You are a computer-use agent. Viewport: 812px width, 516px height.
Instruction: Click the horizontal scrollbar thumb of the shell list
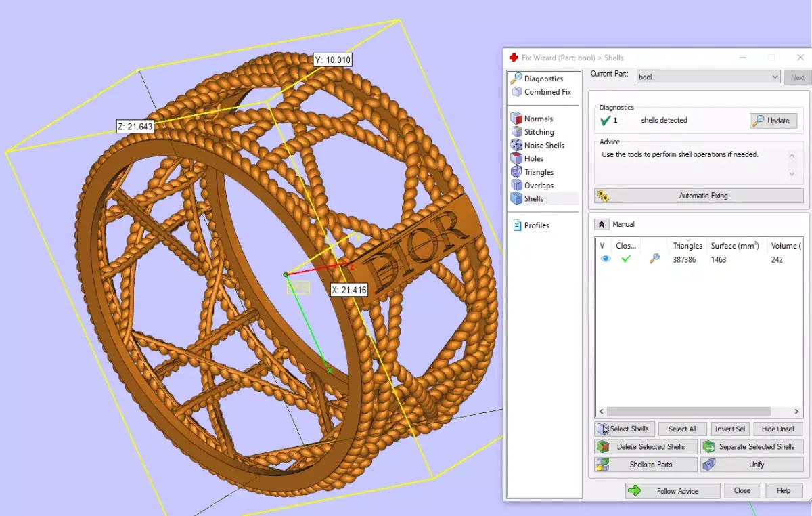pos(689,412)
